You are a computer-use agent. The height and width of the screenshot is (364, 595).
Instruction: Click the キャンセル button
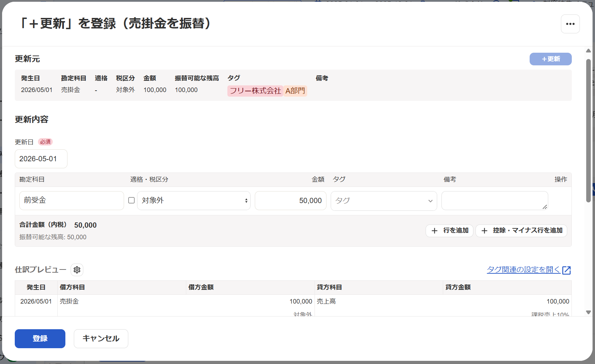click(101, 339)
